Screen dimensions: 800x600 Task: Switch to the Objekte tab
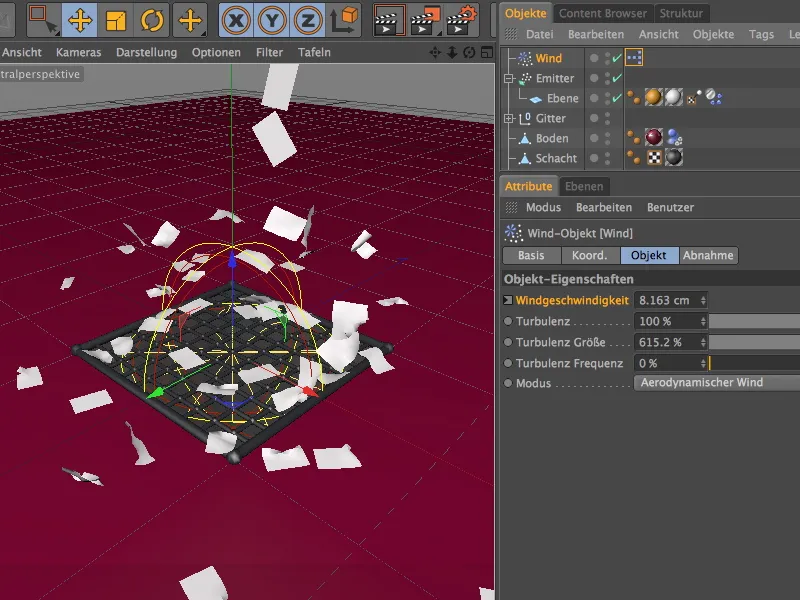(x=525, y=13)
